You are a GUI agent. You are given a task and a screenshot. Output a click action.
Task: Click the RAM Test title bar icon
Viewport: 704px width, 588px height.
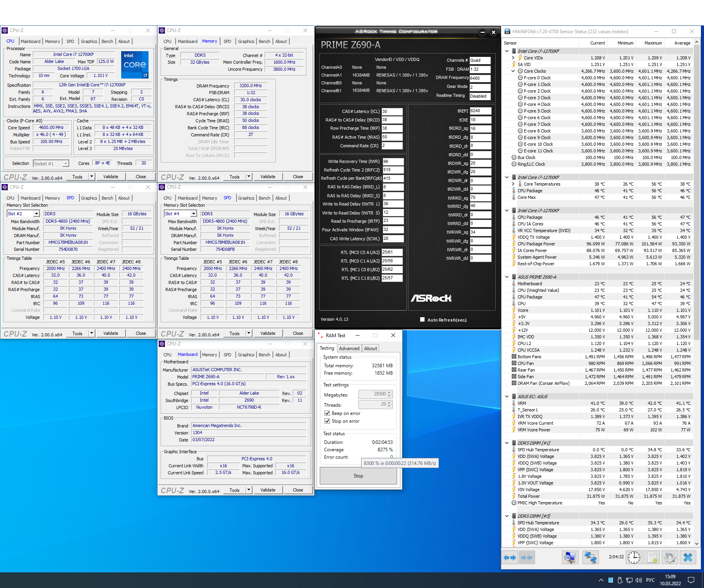point(321,336)
